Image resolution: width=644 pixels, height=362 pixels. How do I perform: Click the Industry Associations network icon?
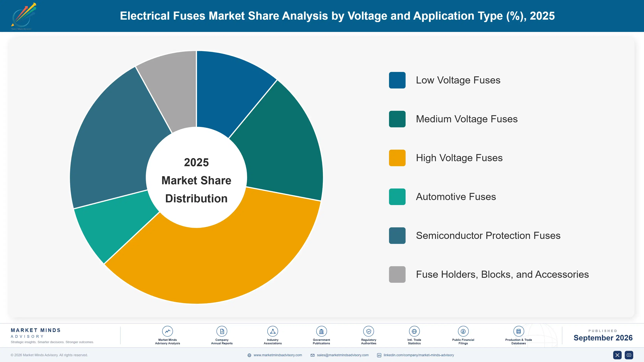273,331
